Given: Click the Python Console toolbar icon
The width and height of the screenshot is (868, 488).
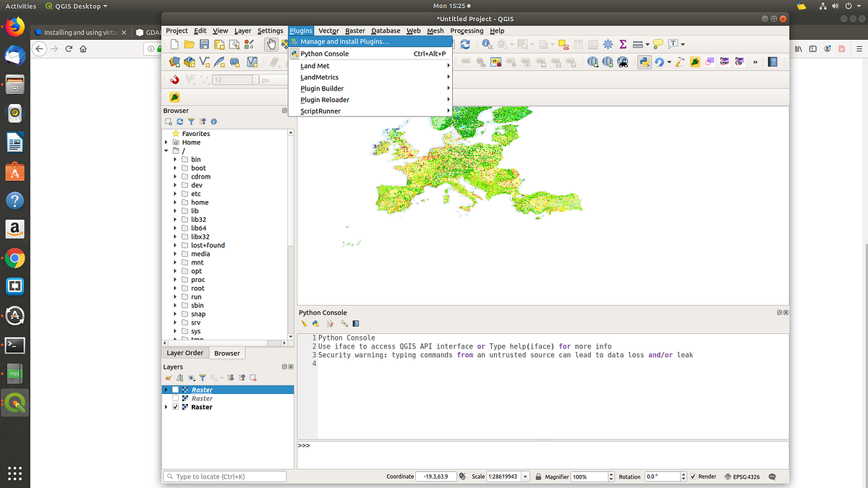Looking at the screenshot, I should click(644, 62).
